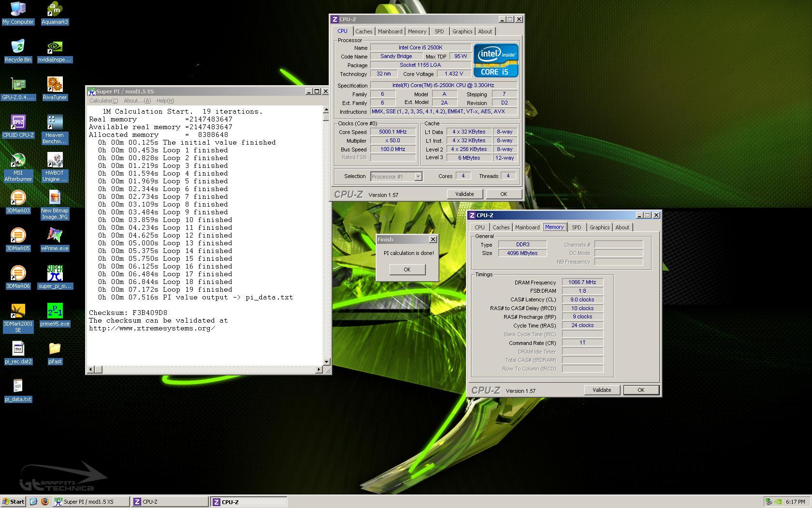Image resolution: width=812 pixels, height=508 pixels.
Task: Launch 3DMark03 desktop icon
Action: pos(18,202)
